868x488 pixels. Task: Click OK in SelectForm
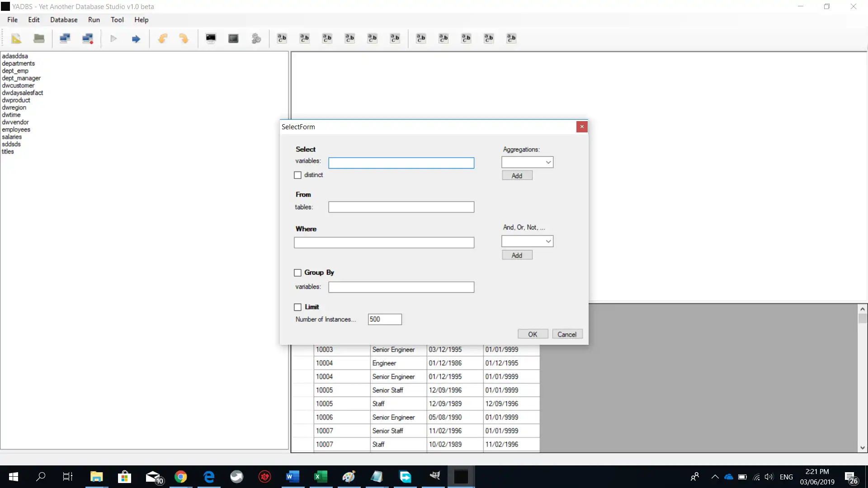[x=533, y=334]
